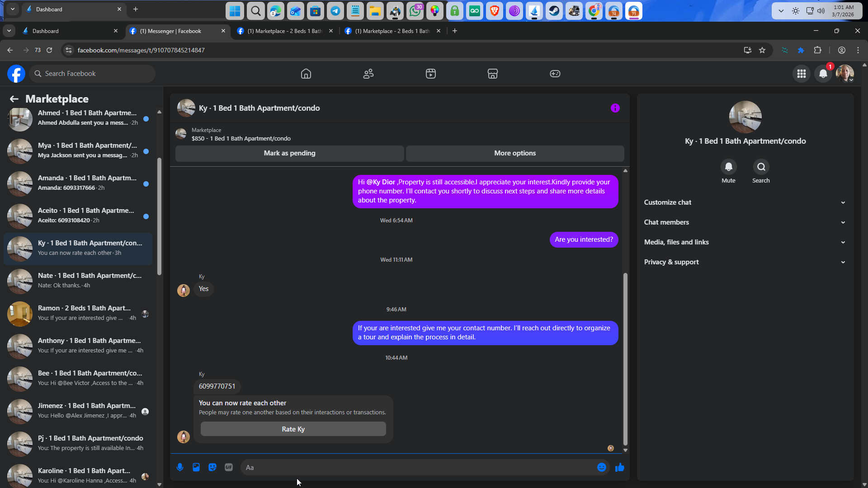Image resolution: width=868 pixels, height=488 pixels.
Task: Click the Rate Ky button
Action: (293, 429)
